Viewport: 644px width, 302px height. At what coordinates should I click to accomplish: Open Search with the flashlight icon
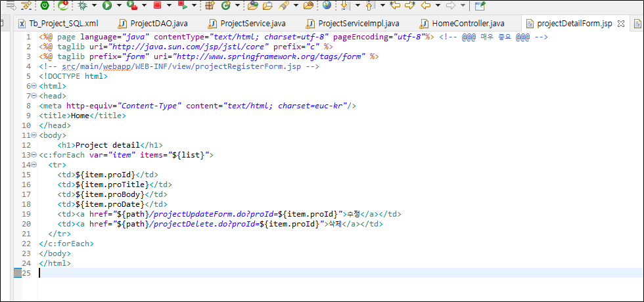tap(283, 5)
